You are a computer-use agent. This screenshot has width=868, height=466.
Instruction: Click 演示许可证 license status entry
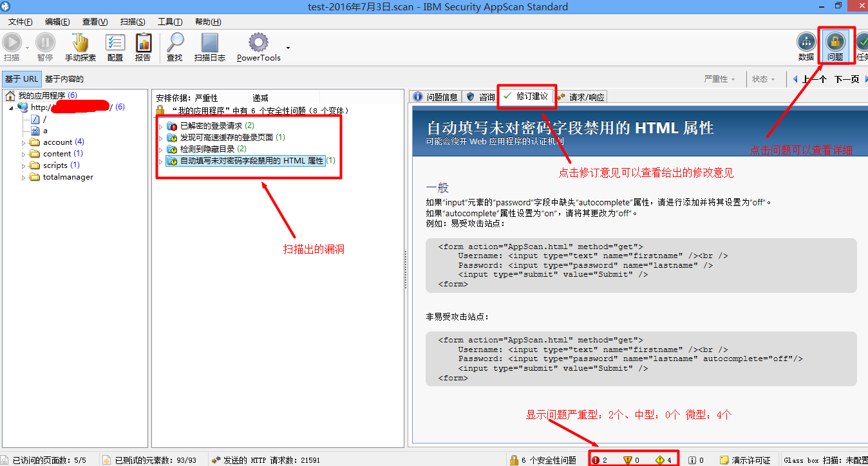point(744,460)
